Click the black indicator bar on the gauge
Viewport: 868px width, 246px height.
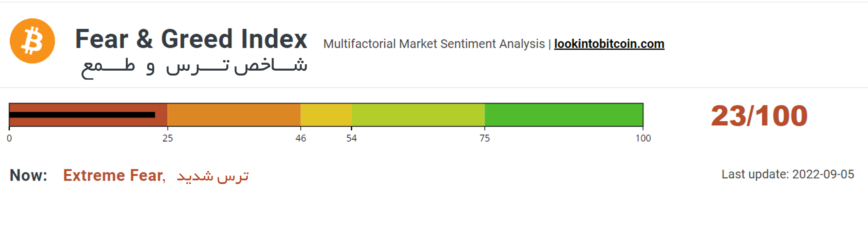82,115
